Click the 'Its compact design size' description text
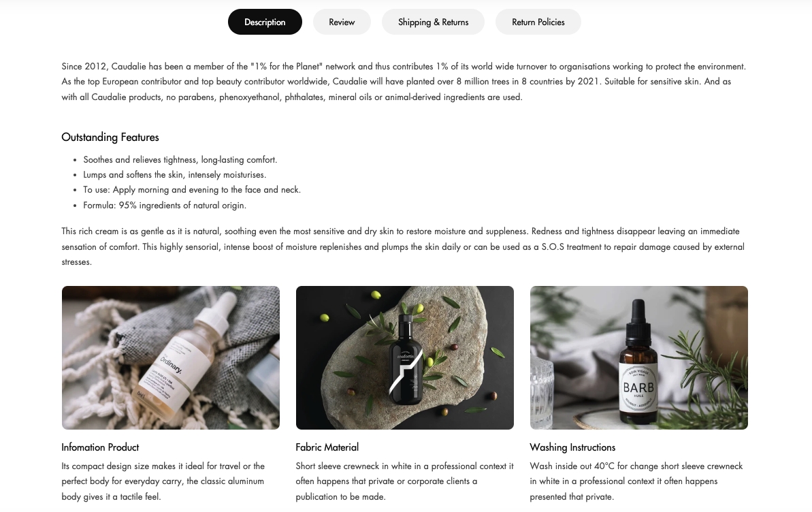The height and width of the screenshot is (512, 812). coord(163,481)
